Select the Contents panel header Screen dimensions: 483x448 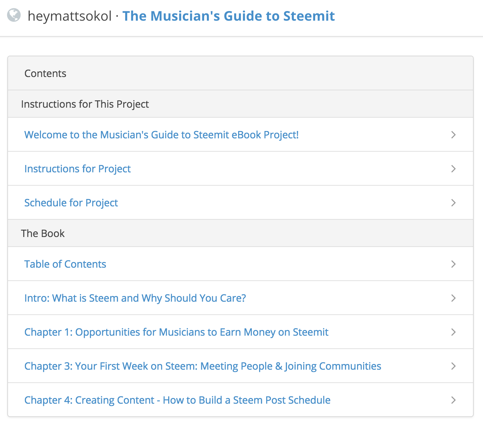point(241,73)
